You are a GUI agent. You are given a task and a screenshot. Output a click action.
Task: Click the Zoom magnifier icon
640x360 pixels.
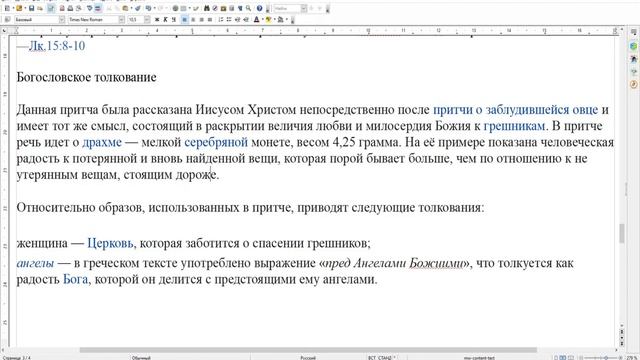248,8
